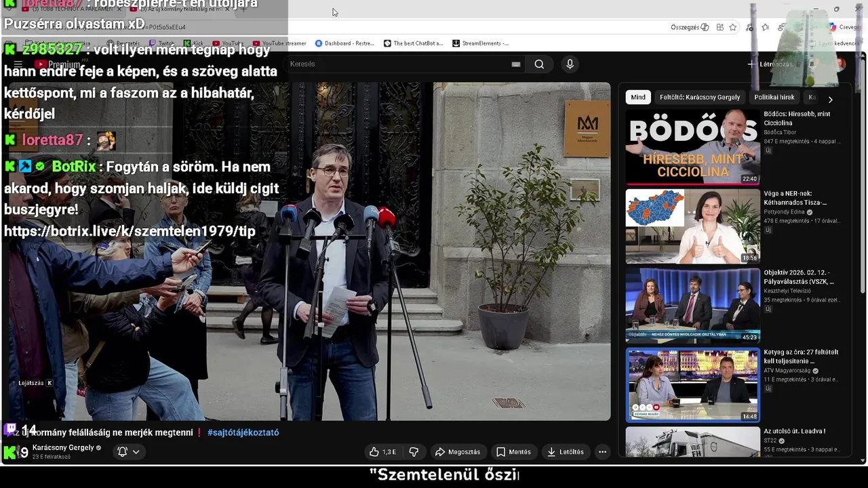The height and width of the screenshot is (488, 868).
Task: Save the video with Mentés button
Action: point(513,452)
